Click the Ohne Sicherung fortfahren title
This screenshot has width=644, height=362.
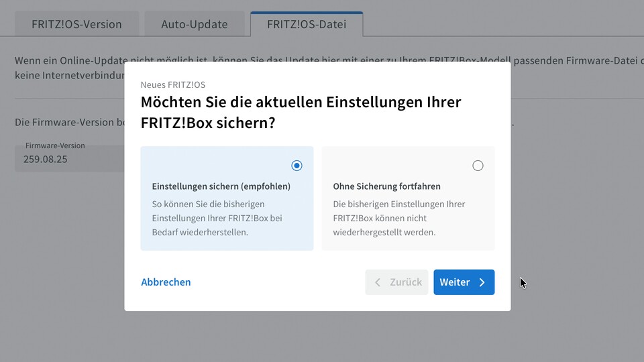(387, 186)
